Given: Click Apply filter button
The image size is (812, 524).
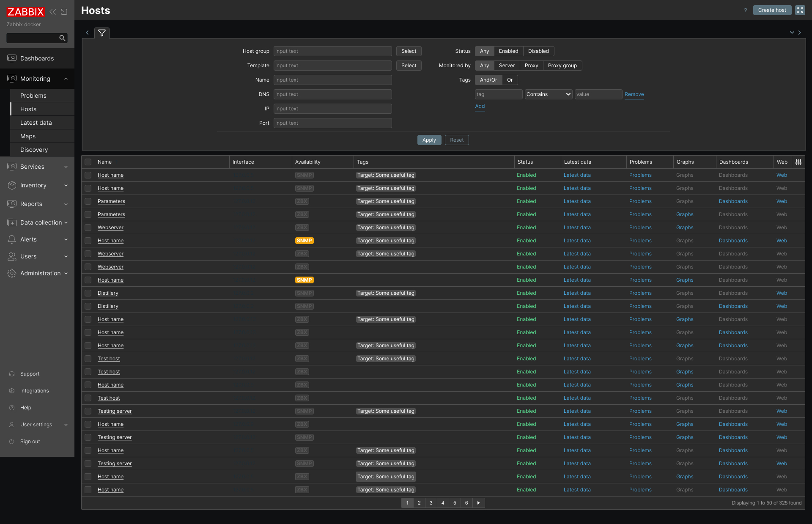Looking at the screenshot, I should (x=429, y=140).
